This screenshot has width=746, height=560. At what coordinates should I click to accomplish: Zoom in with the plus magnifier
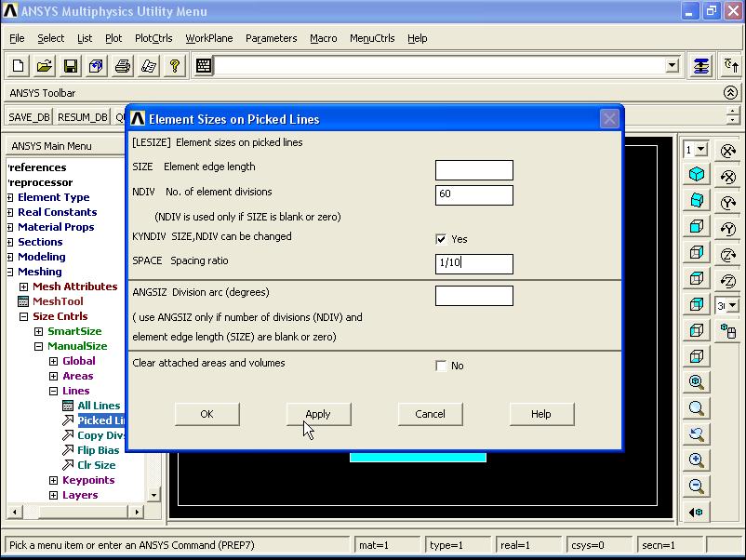[697, 460]
